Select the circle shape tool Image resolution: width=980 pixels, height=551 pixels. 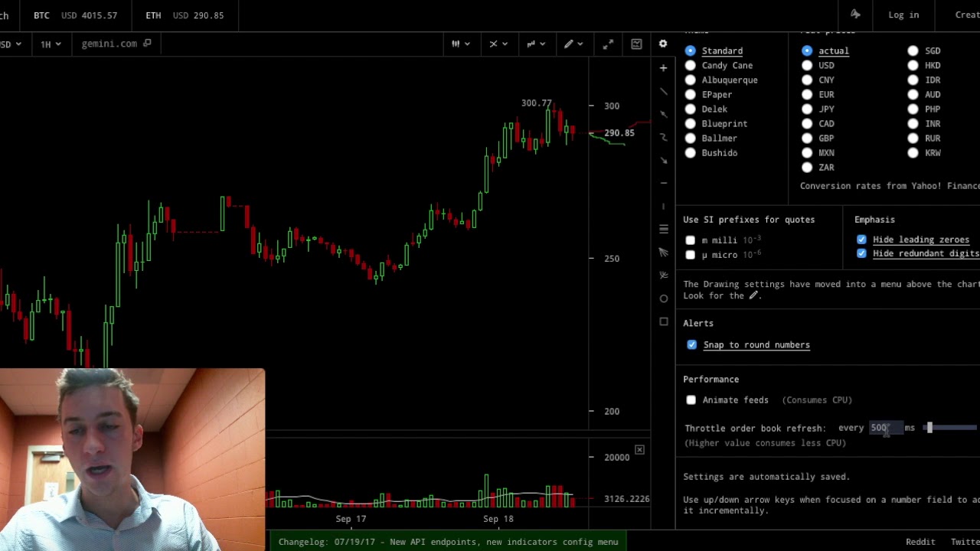point(663,298)
